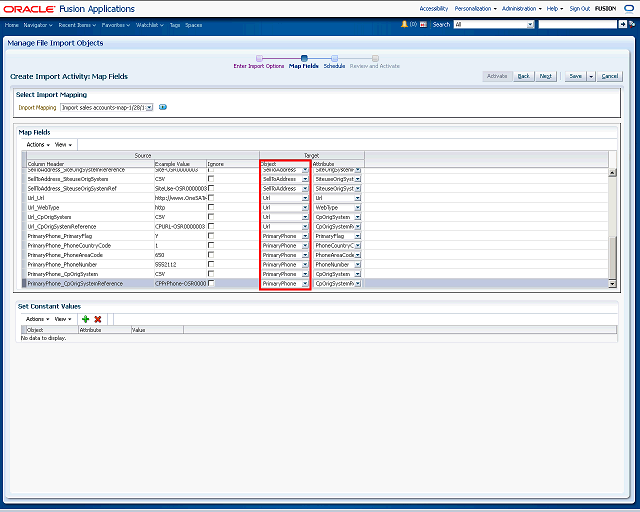Enable Ignore for PrimaryPhone_PrimaryFlag row
Image resolution: width=640 pixels, height=512 pixels.
coord(211,236)
